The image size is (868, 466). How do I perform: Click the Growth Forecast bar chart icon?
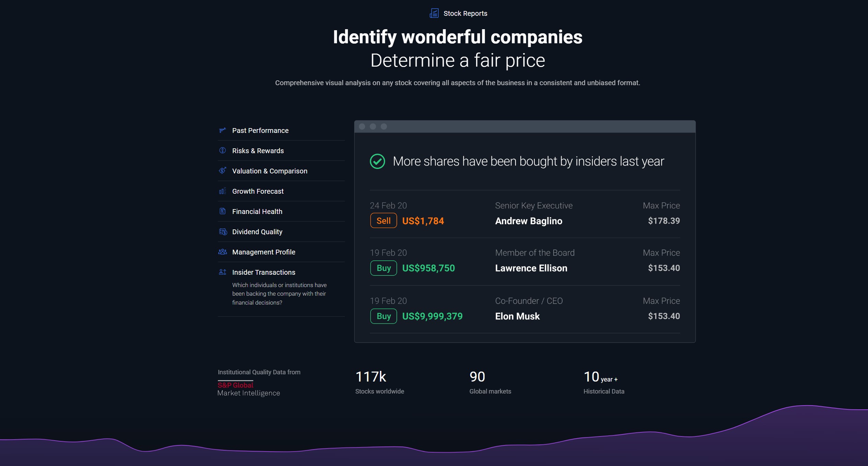tap(222, 191)
